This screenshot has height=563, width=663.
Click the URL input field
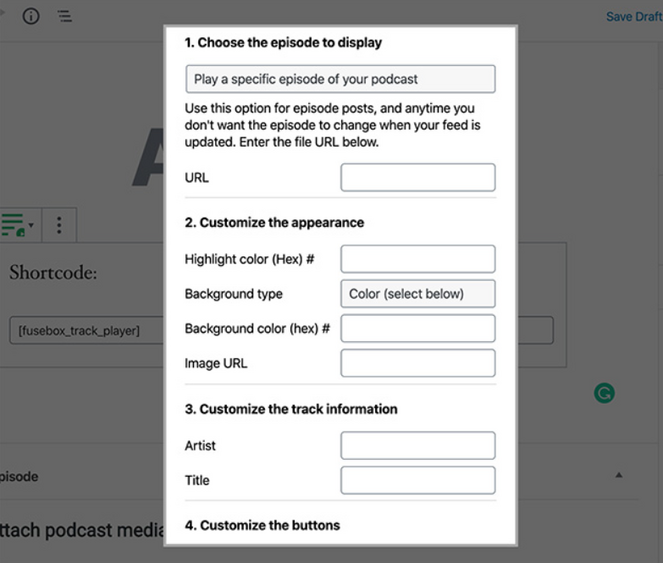417,178
